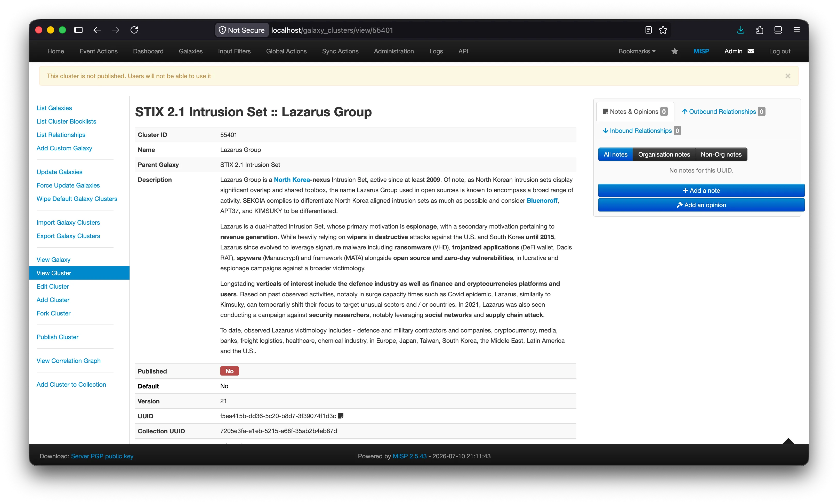
Task: Click the MISP link in the navbar
Action: tap(701, 51)
